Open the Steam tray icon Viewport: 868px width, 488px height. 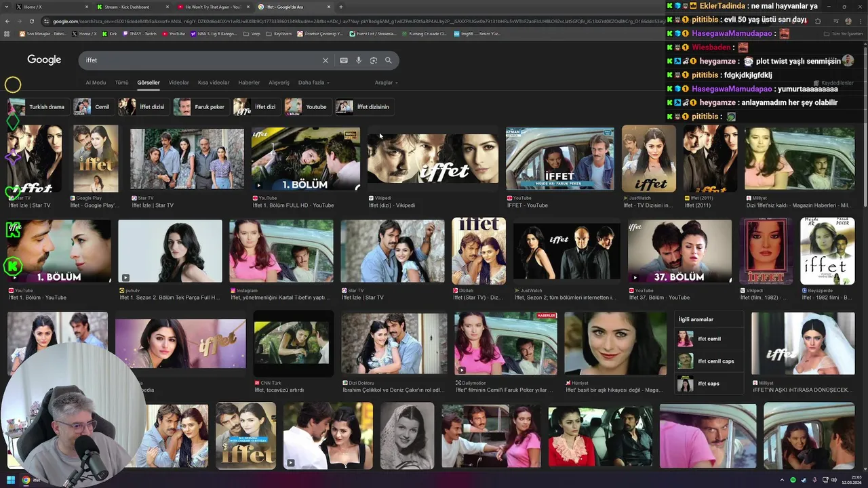pos(804,480)
